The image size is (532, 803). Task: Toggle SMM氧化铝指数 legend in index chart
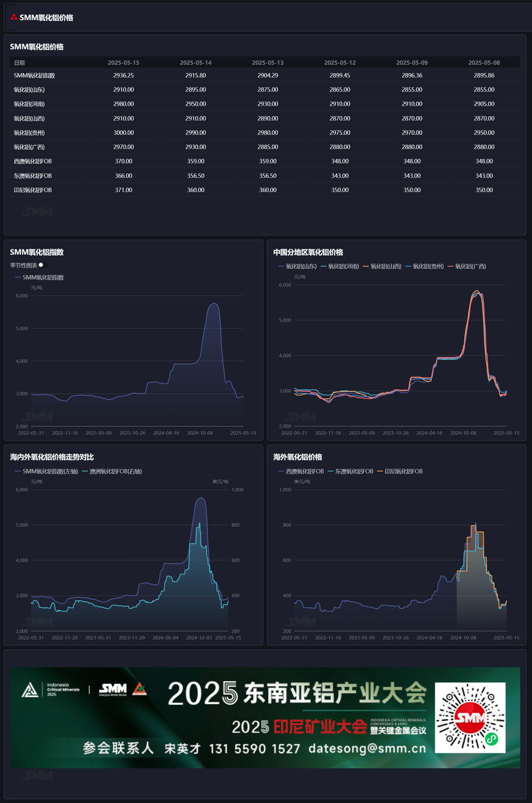39,278
